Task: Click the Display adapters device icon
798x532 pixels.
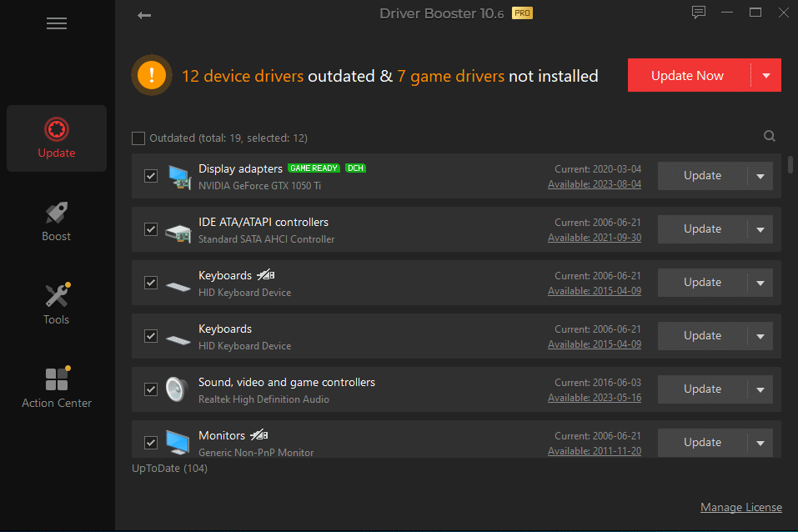Action: pyautogui.click(x=179, y=177)
